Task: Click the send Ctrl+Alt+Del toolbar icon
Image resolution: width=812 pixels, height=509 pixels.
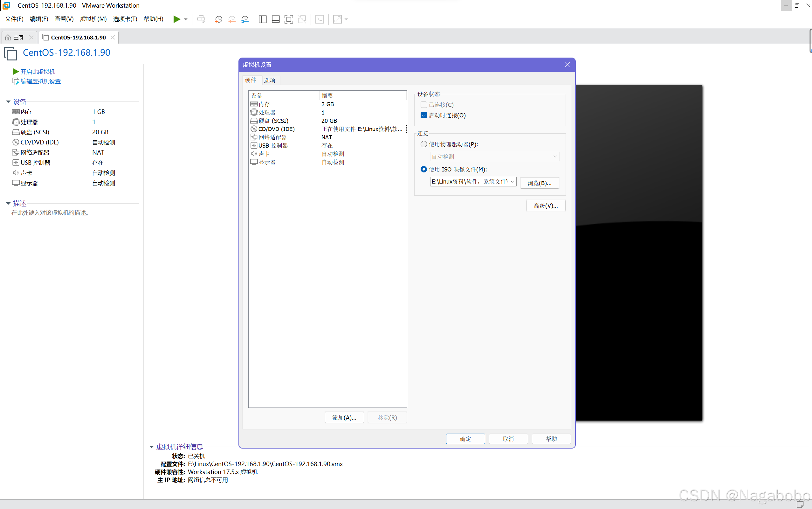Action: tap(201, 19)
